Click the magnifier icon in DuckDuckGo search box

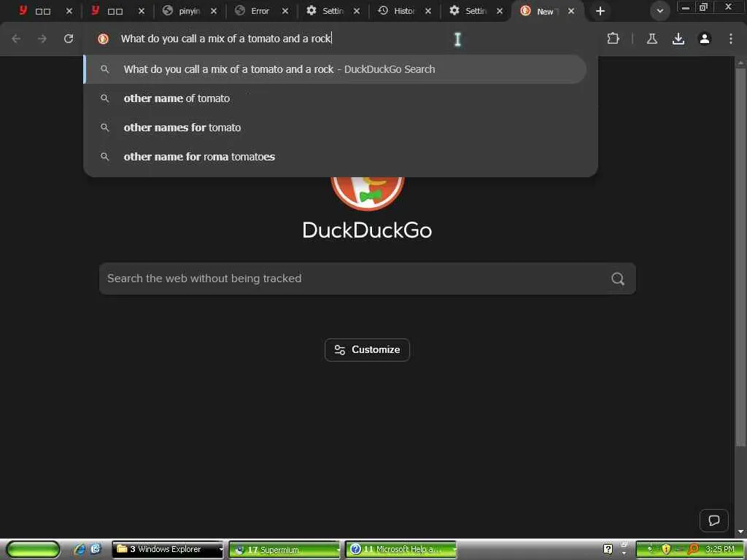pos(618,279)
